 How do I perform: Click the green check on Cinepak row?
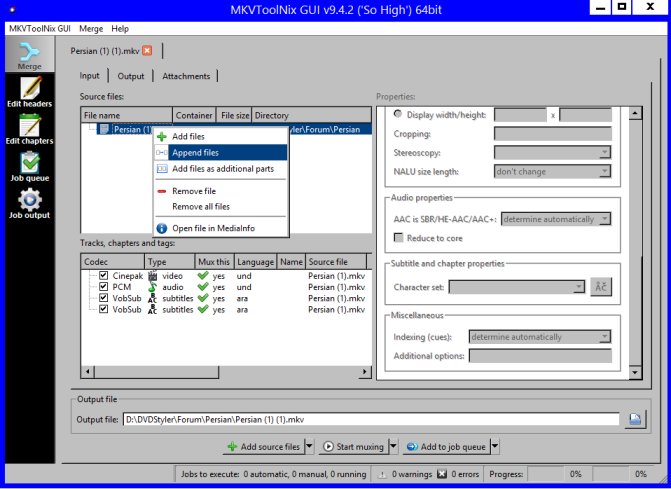pyautogui.click(x=203, y=276)
